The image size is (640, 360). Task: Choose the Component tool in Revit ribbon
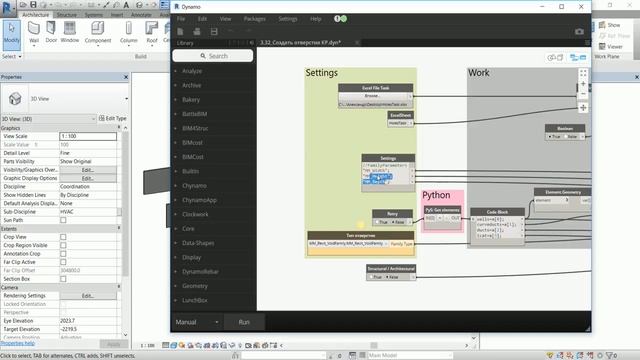click(98, 32)
